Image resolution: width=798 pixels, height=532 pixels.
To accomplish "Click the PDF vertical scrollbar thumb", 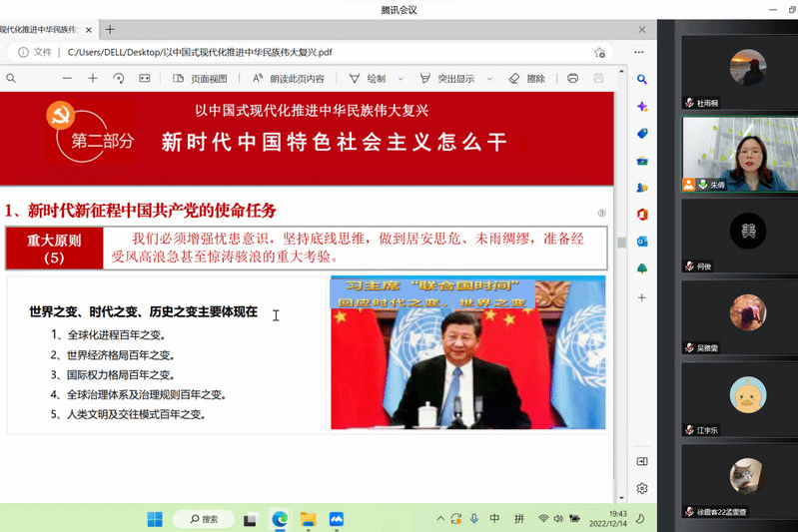I will tap(622, 242).
